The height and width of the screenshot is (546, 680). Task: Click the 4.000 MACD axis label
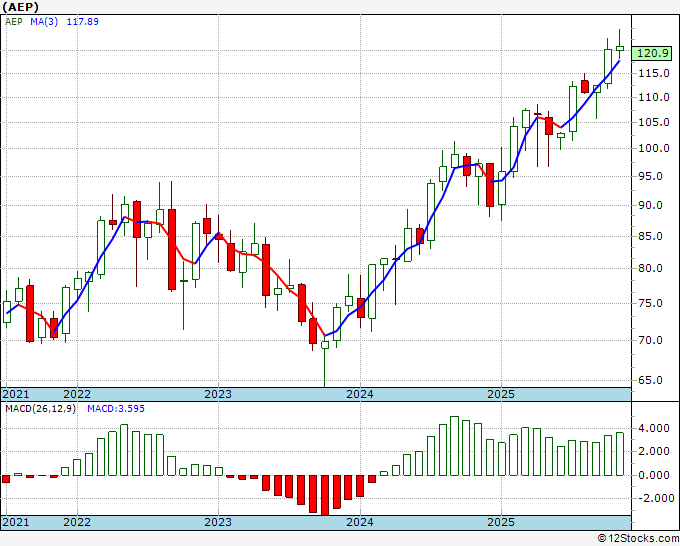pos(654,428)
